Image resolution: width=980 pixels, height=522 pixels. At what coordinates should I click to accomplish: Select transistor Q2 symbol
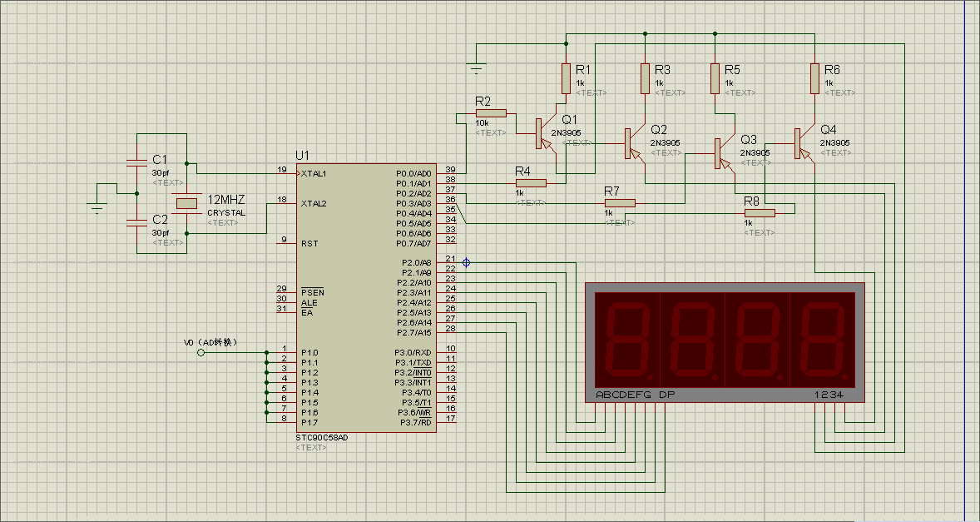pos(633,143)
